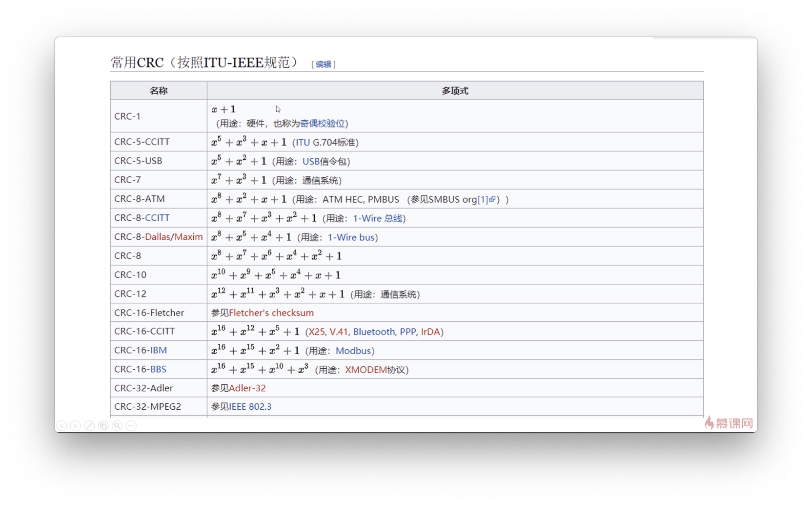Click the [编辑] edit link
The height and width of the screenshot is (505, 812).
pyautogui.click(x=323, y=64)
